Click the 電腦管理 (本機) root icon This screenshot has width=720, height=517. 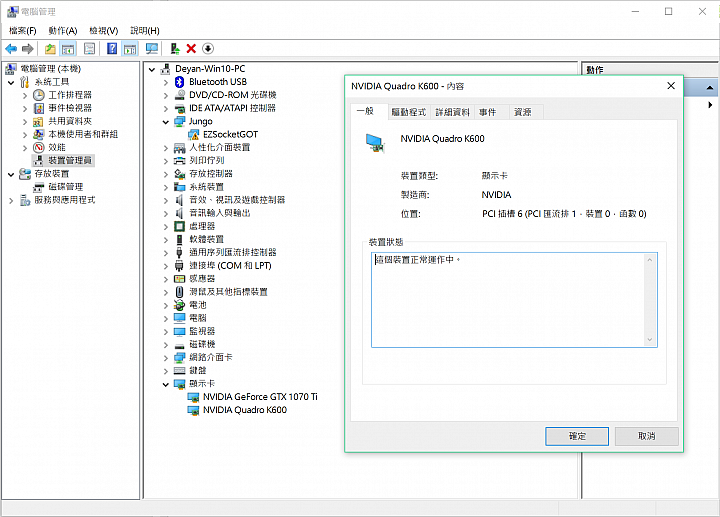click(x=11, y=69)
